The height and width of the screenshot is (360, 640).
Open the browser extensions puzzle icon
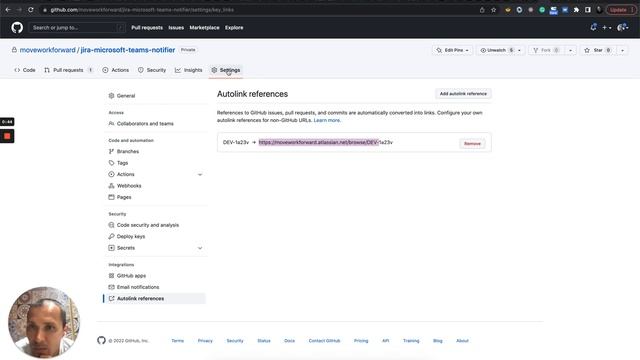576,10
